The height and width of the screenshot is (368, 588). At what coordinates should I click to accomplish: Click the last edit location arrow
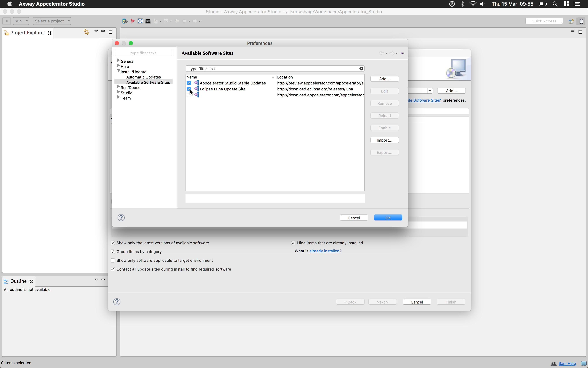pos(177,21)
